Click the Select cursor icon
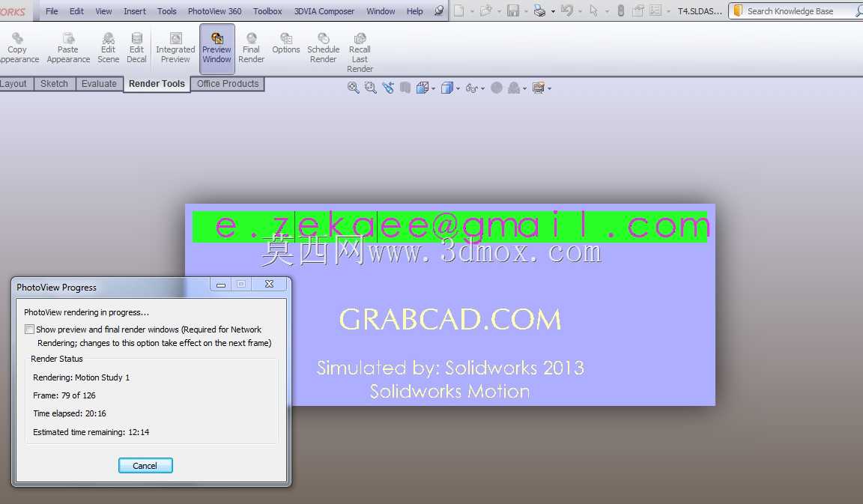 tap(594, 10)
